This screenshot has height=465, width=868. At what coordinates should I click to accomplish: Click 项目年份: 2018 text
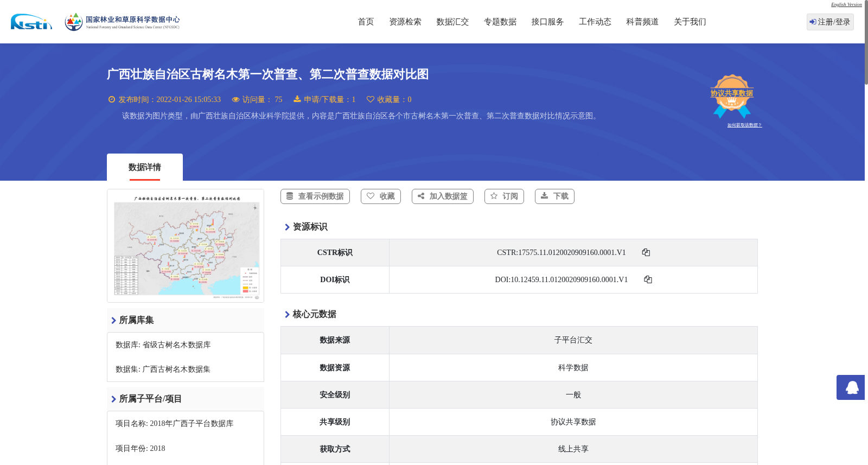(x=141, y=449)
